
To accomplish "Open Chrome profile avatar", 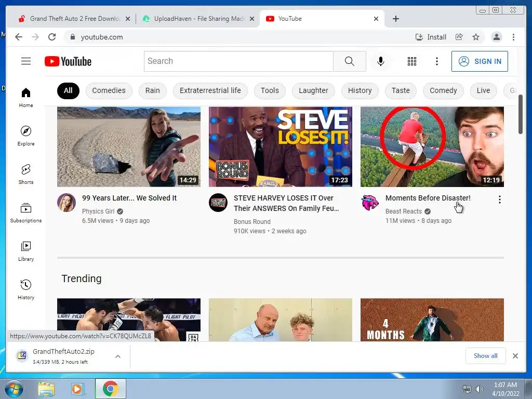I will click(x=496, y=37).
